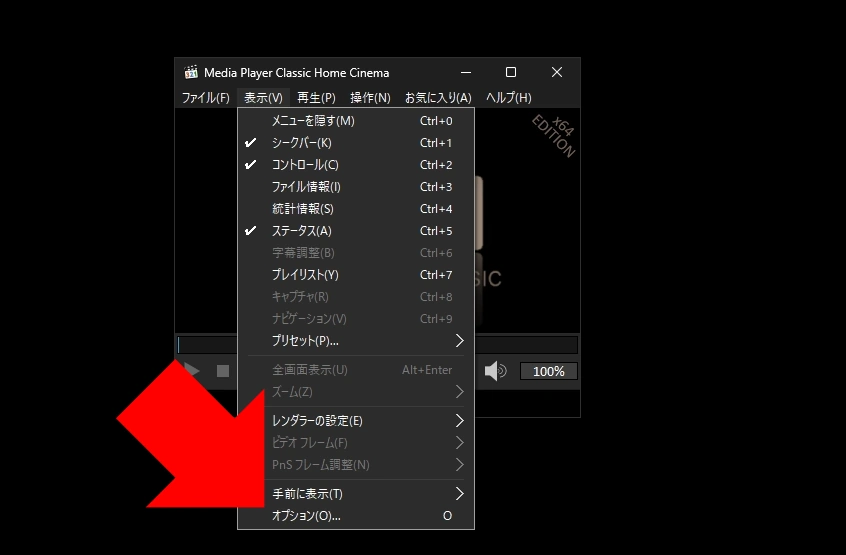
Task: Open the 再生(P) menu
Action: point(316,98)
